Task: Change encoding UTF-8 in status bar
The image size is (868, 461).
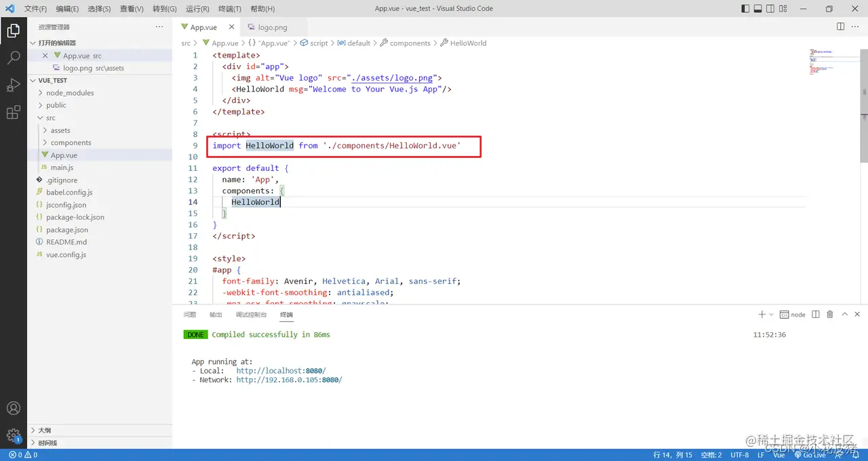Action: coord(740,455)
